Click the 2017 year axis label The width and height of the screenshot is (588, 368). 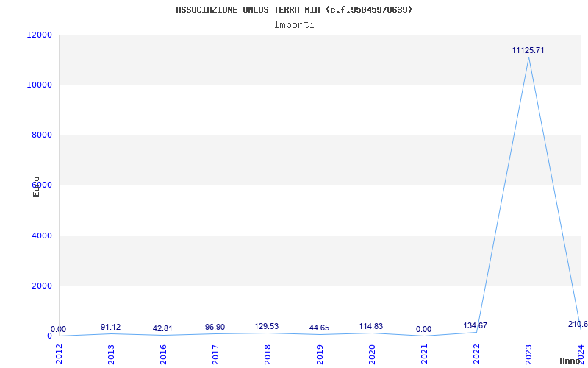point(215,355)
